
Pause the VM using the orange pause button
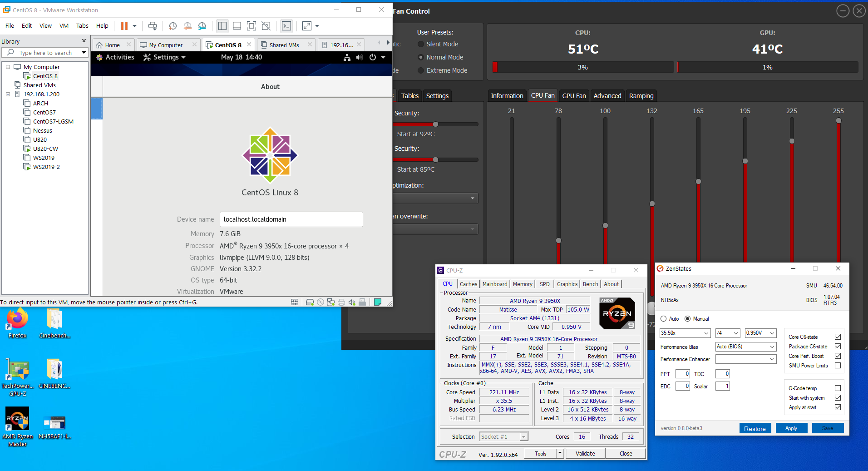pos(124,26)
